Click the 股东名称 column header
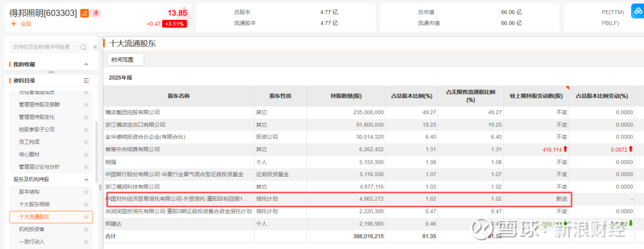644x249 pixels. [x=179, y=96]
